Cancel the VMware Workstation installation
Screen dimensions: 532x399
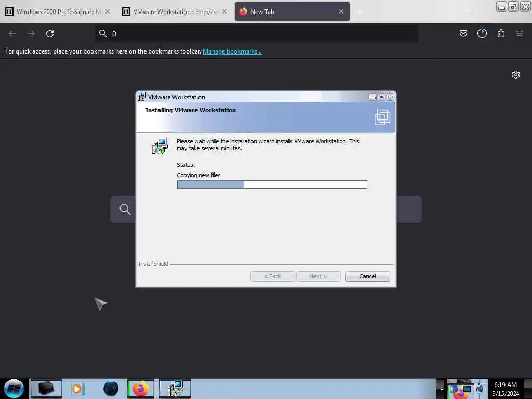367,276
